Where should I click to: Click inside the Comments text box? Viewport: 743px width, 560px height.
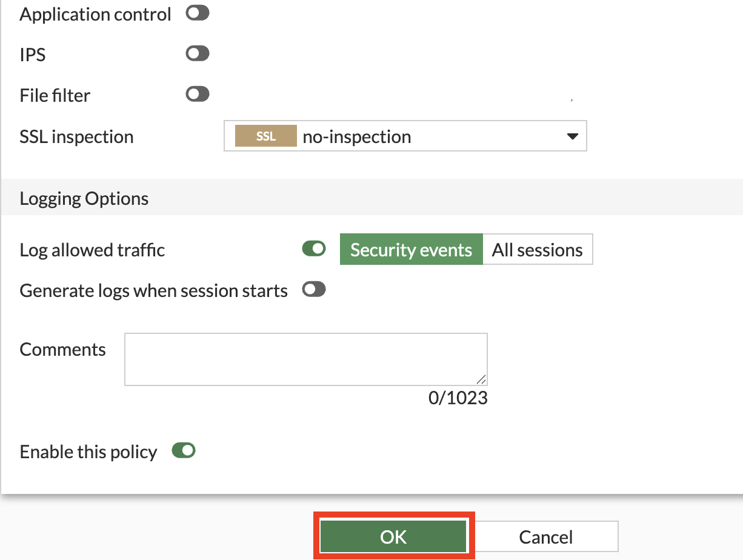(305, 359)
